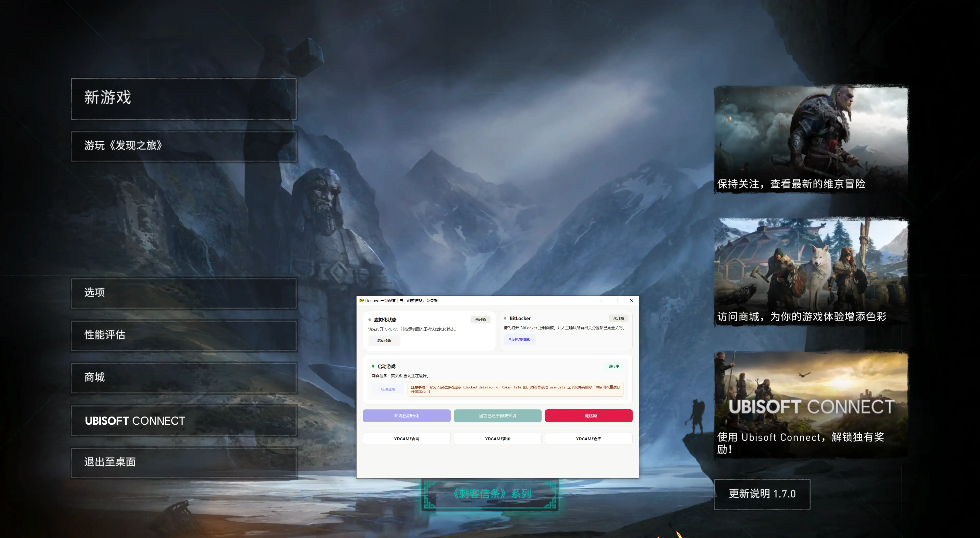Click the text 刺客信条：英灵殿 当前正在运行。

tap(401, 376)
